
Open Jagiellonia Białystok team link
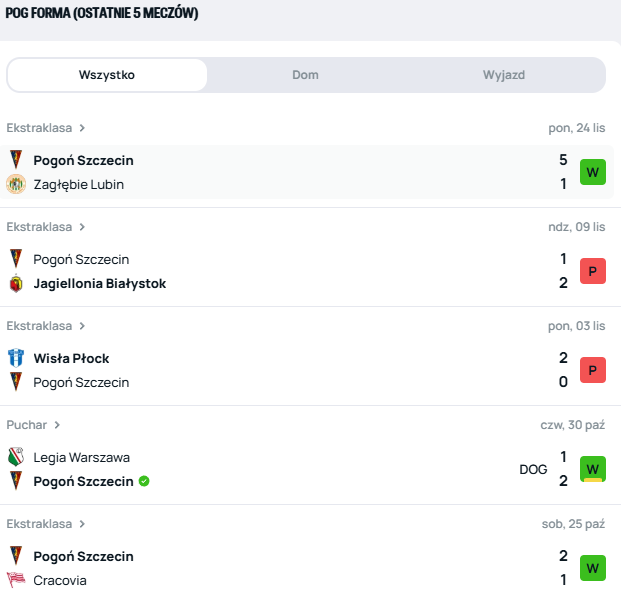pyautogui.click(x=100, y=283)
